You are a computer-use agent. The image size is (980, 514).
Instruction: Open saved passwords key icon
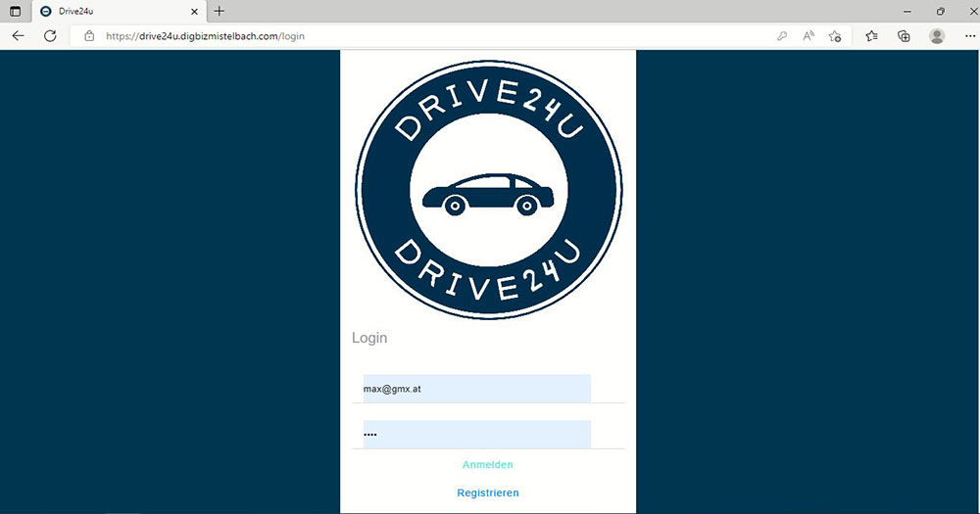pos(782,36)
